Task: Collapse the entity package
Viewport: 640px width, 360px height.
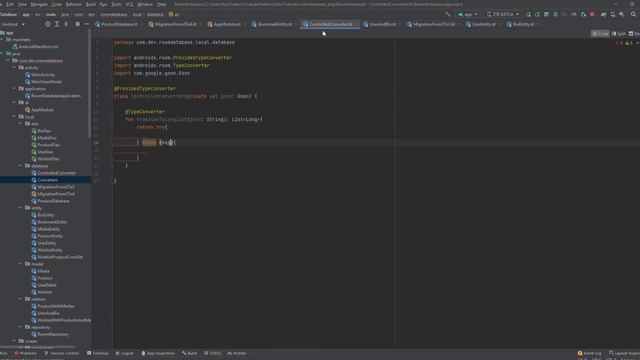Action: (x=21, y=208)
